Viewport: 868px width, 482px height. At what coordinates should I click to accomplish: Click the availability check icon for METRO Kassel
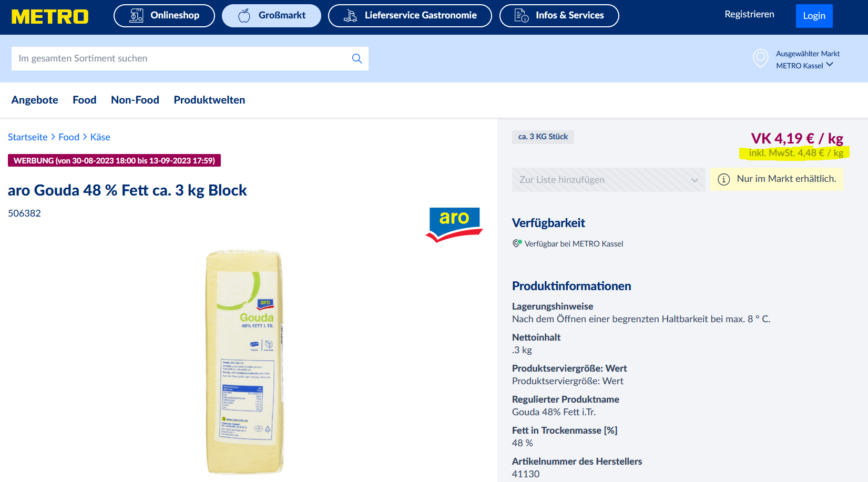[x=517, y=243]
